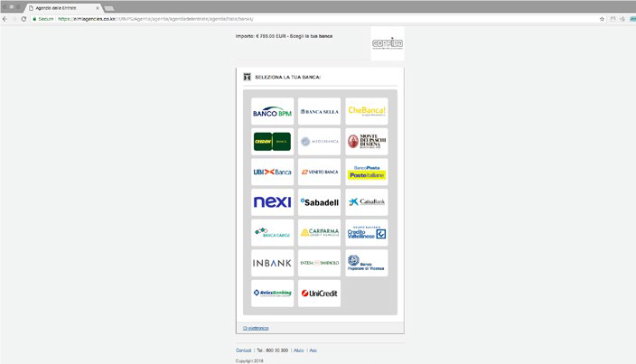Image resolution: width=636 pixels, height=364 pixels.
Task: Select the UniCredit bank tile
Action: (319, 293)
